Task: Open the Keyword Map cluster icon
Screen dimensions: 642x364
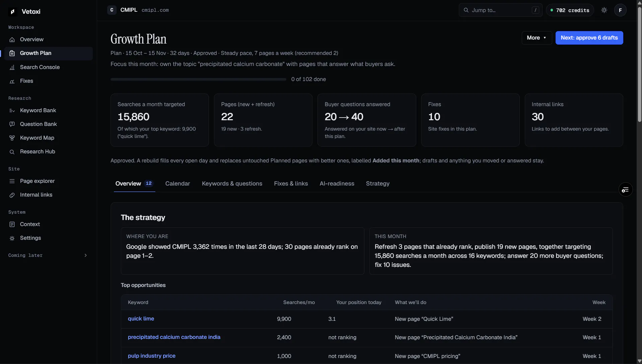Action: (12, 138)
